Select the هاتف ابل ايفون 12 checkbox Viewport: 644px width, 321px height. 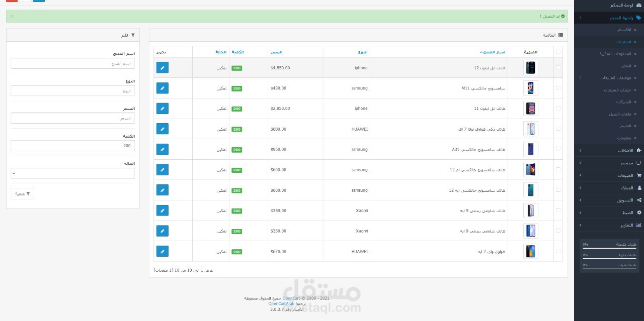tap(558, 67)
